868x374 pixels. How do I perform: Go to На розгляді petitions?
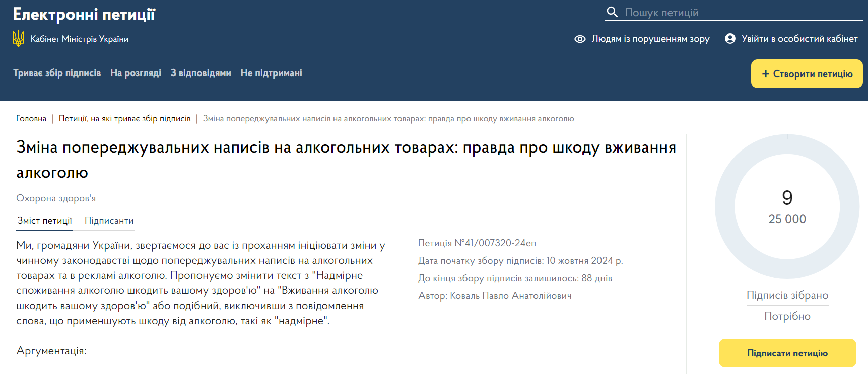coord(136,73)
